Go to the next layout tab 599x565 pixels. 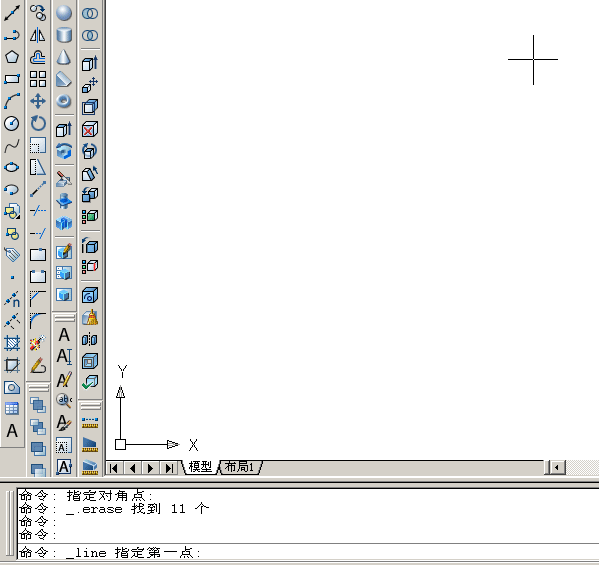[151, 468]
